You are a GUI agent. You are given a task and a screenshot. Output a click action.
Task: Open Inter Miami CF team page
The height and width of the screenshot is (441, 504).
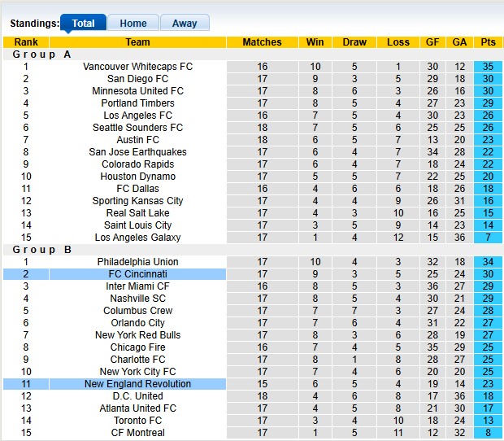[x=137, y=286]
